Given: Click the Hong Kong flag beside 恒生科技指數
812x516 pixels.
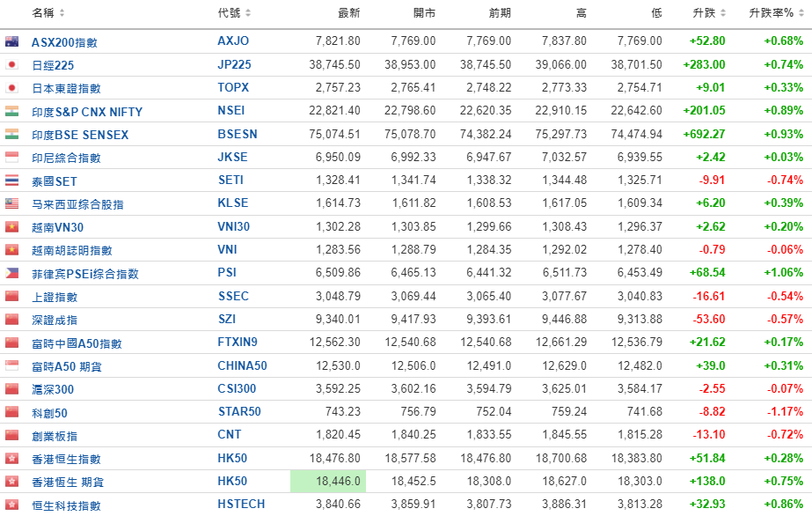Looking at the screenshot, I should click(12, 505).
